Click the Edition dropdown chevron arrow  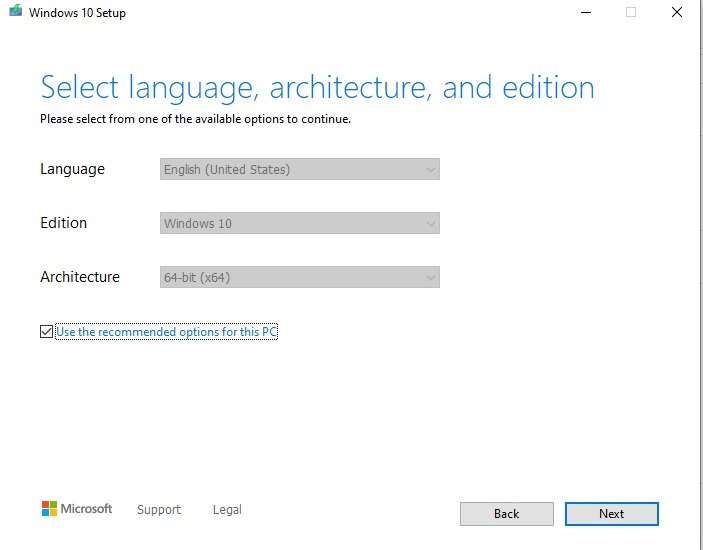click(430, 224)
